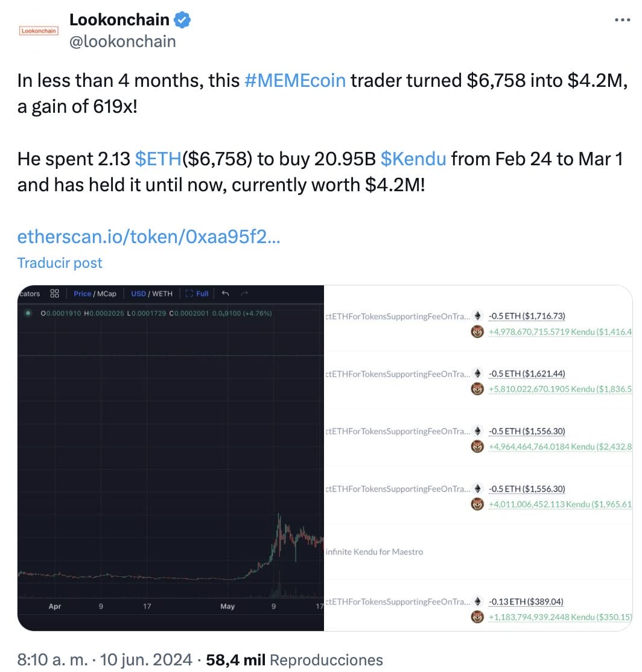The image size is (642, 672).
Task: Click the -0.5 ETH ($1,716.73) transaction amount
Action: pyautogui.click(x=527, y=315)
